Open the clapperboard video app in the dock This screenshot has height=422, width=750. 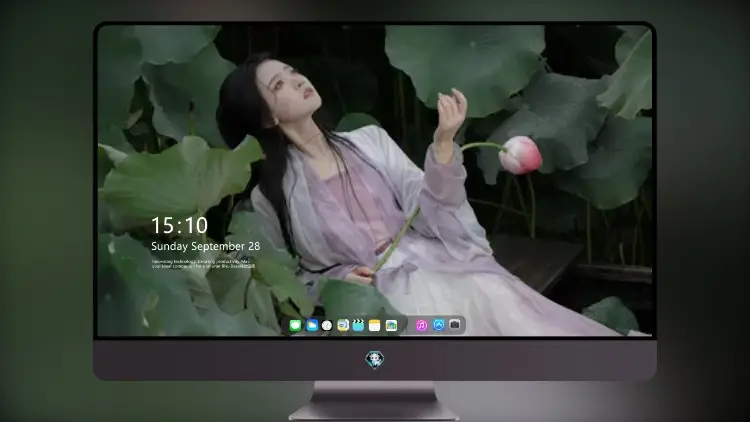pos(358,325)
